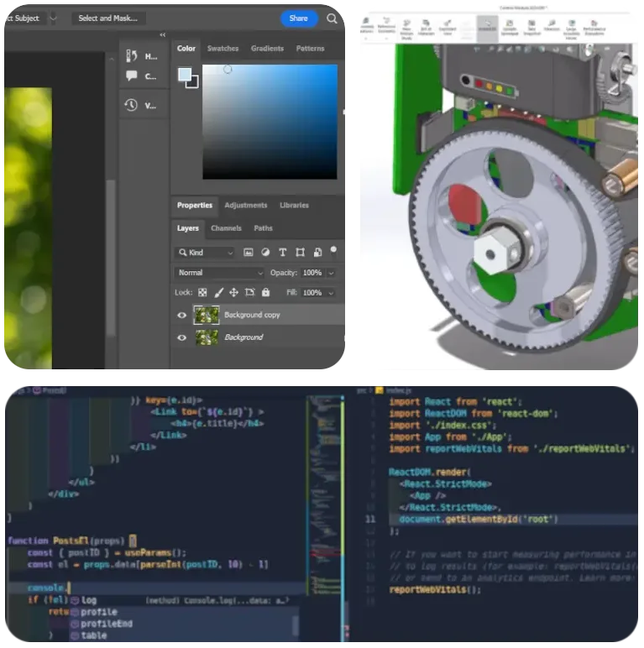Screen dimensions: 644x648
Task: Toggle lock position move icon
Action: pos(233,293)
